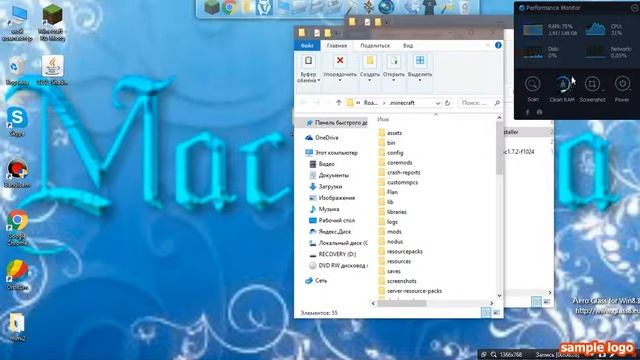Click the blue camera lens icon in the top dock
The height and width of the screenshot is (360, 640).
click(x=386, y=7)
